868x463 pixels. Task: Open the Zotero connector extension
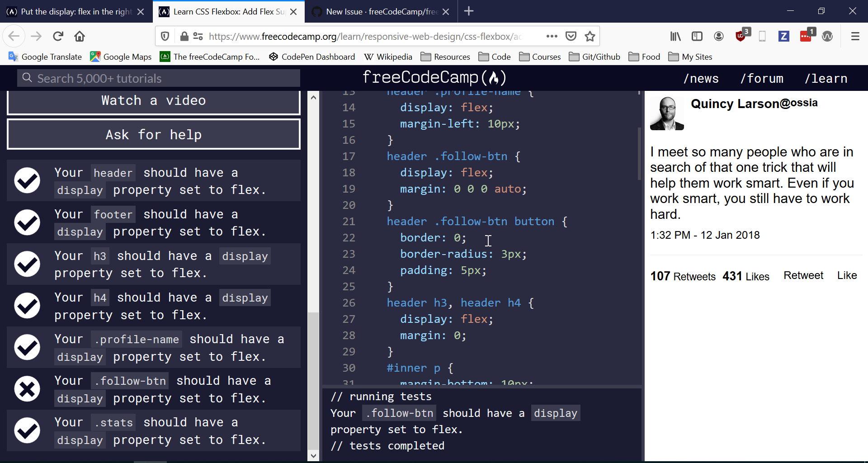tap(784, 36)
